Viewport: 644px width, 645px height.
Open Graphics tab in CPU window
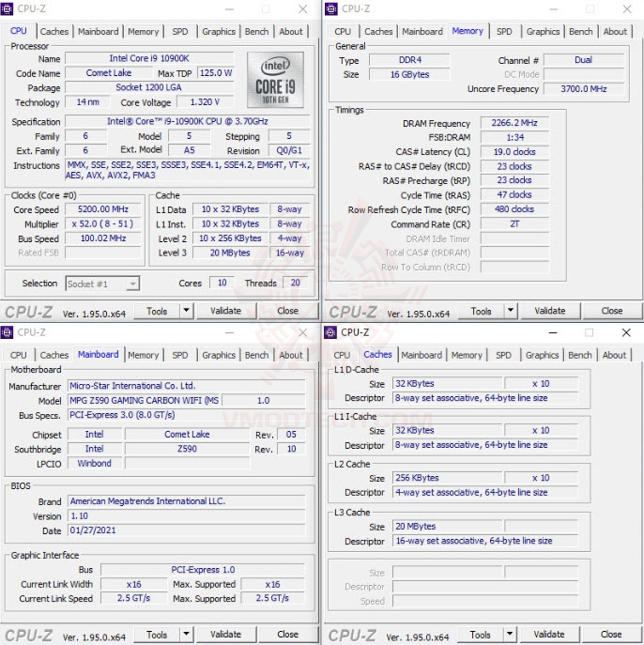point(219,31)
